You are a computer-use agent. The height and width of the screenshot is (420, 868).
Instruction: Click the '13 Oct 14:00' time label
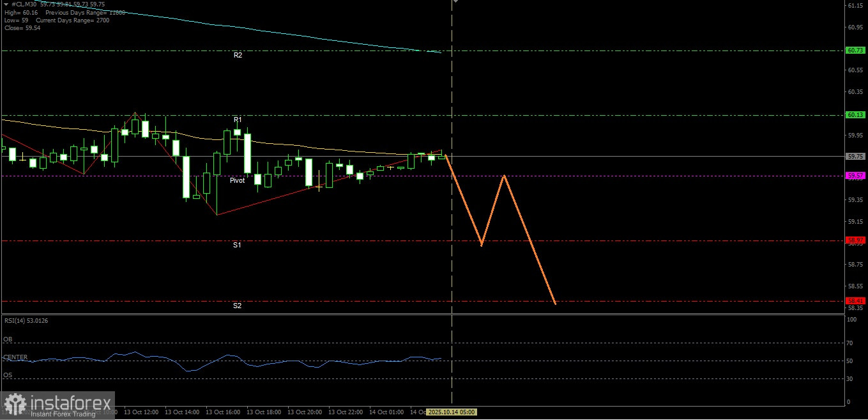[x=182, y=412]
